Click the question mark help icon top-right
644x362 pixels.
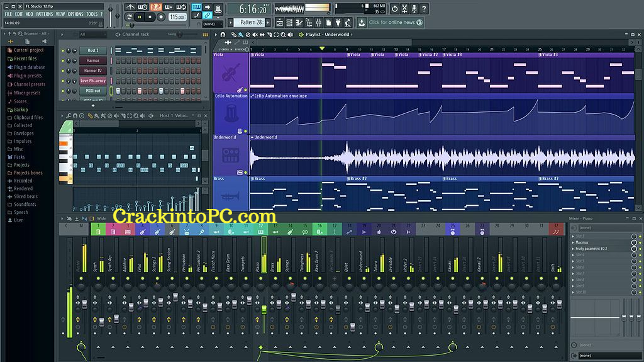coord(425,8)
